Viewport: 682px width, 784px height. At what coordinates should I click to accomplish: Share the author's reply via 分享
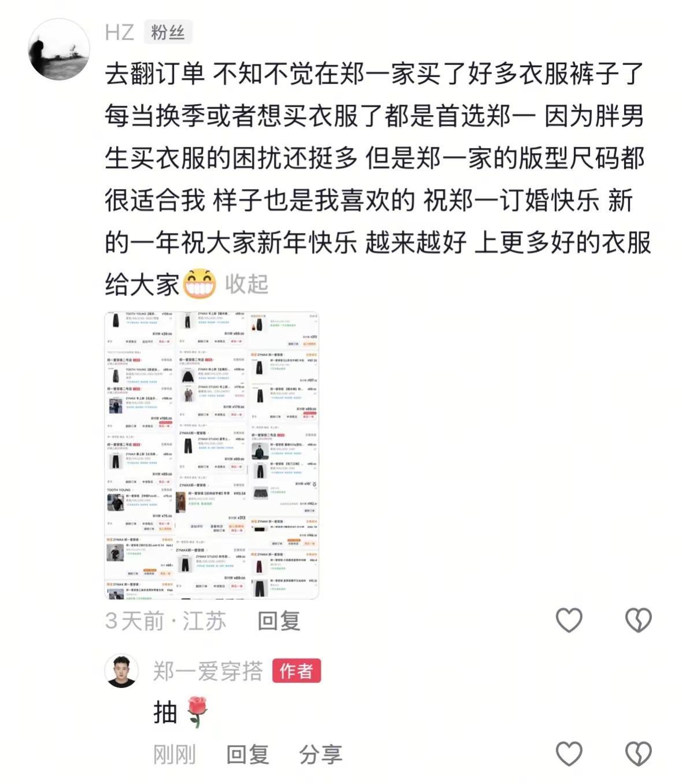[x=321, y=754]
